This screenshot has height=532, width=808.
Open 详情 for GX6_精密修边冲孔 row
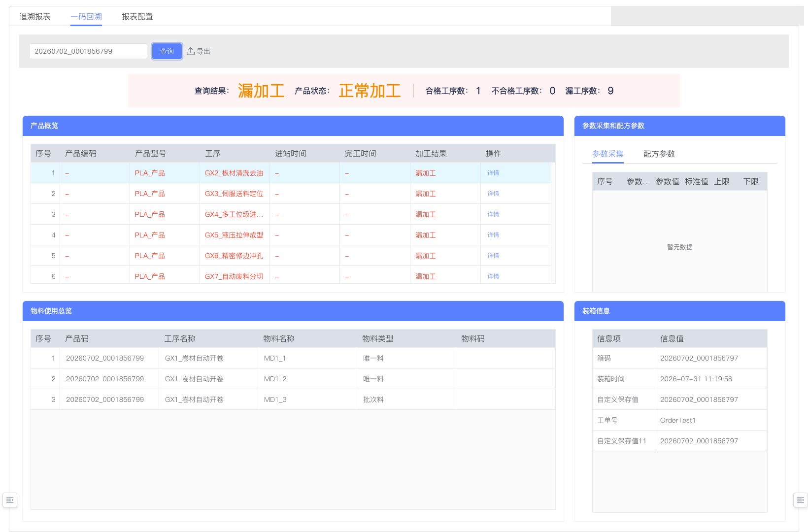pyautogui.click(x=493, y=256)
